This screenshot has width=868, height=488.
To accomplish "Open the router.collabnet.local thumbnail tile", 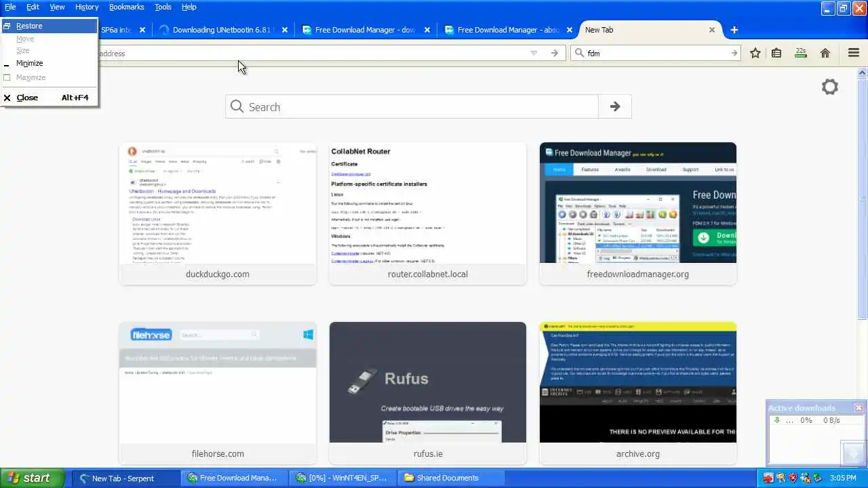I will (x=428, y=213).
